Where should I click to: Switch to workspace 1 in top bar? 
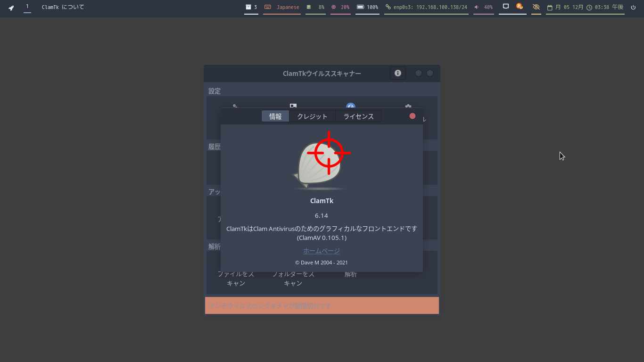click(x=27, y=7)
